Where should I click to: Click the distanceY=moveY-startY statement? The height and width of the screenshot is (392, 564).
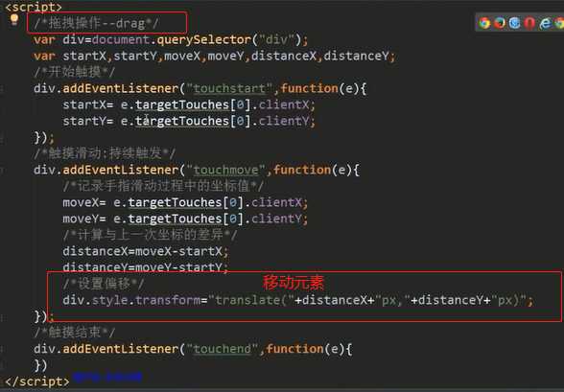[146, 267]
